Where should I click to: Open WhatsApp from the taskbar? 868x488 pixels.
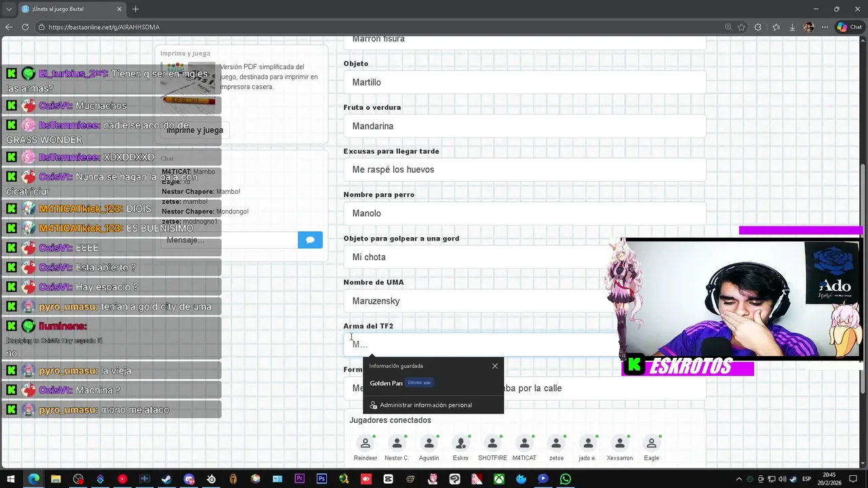[x=565, y=479]
